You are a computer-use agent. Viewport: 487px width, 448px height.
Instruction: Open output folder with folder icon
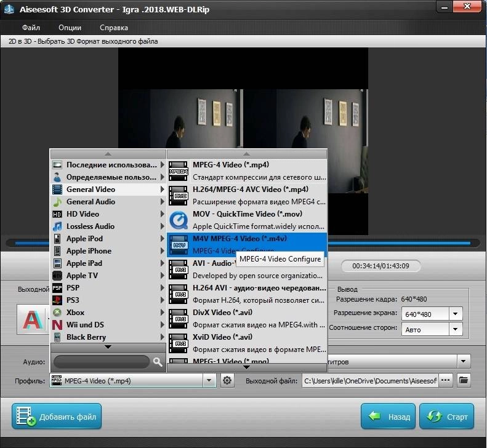point(464,380)
